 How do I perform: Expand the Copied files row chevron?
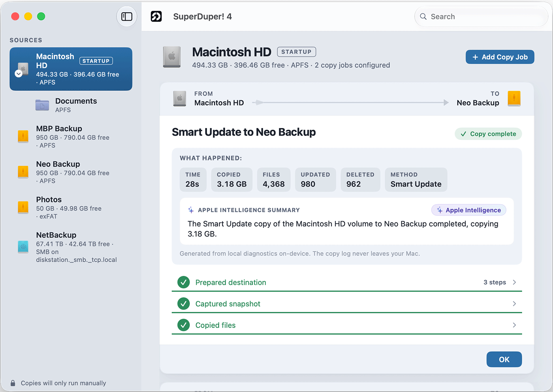[514, 325]
